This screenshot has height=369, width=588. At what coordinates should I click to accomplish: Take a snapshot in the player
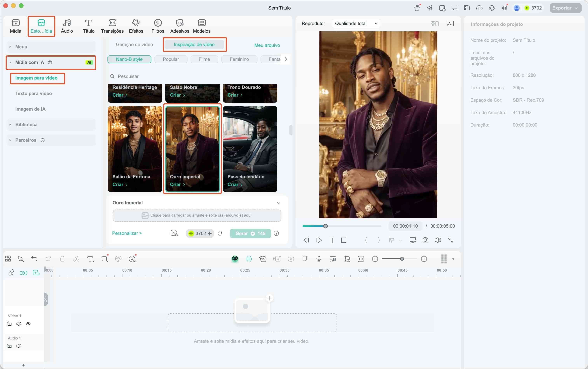point(425,240)
